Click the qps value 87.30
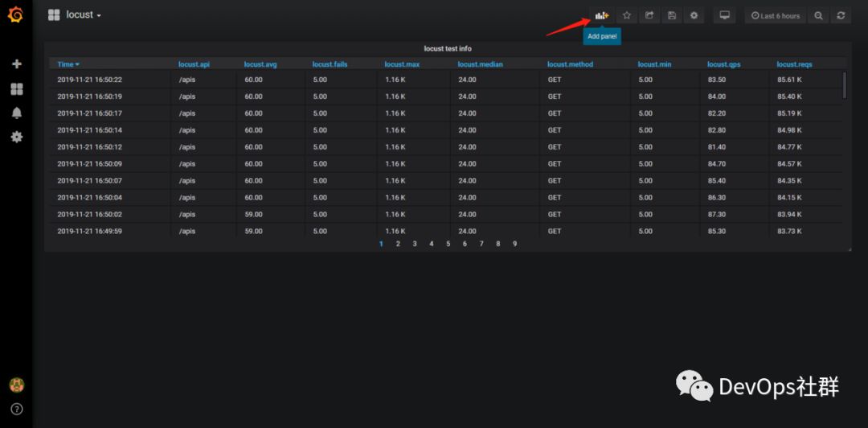 tap(716, 214)
